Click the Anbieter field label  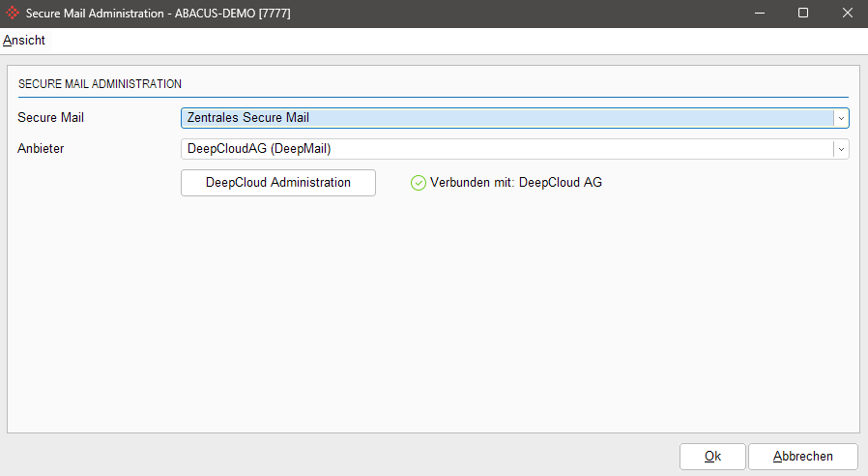tap(41, 149)
